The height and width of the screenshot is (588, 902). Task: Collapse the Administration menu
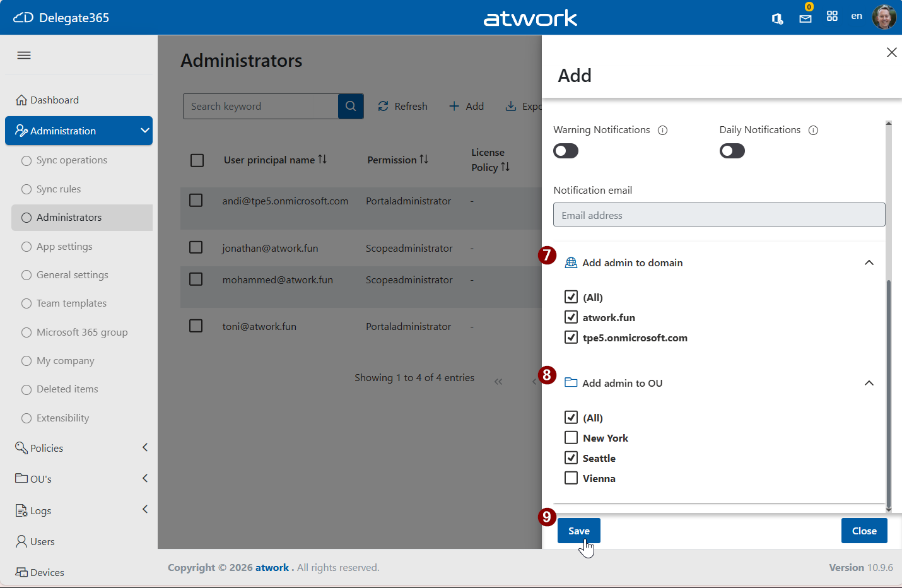click(79, 131)
